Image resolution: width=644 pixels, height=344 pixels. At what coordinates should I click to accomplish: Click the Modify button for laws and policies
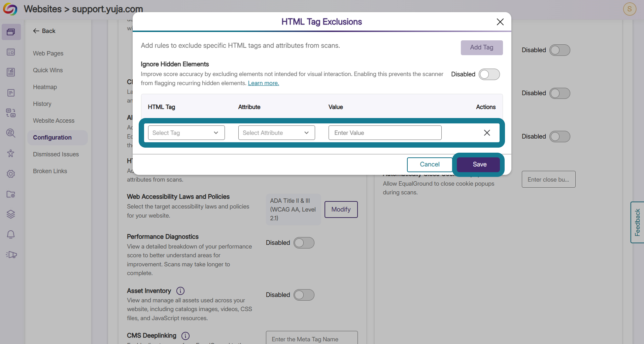click(x=341, y=209)
